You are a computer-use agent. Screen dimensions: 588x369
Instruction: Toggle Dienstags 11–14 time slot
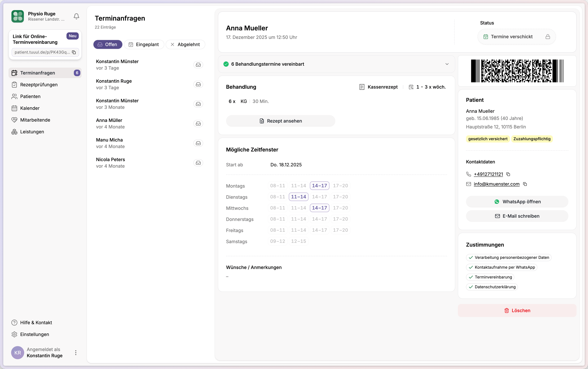(x=298, y=197)
